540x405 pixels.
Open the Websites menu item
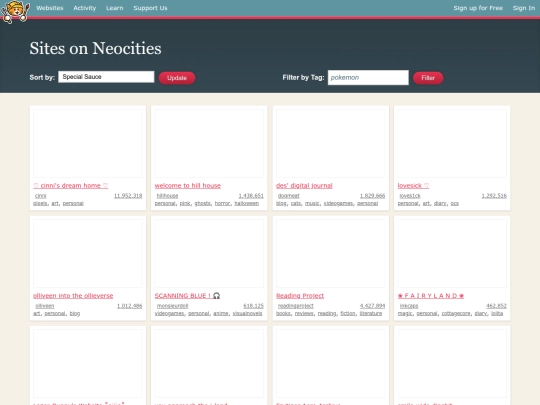[x=50, y=8]
